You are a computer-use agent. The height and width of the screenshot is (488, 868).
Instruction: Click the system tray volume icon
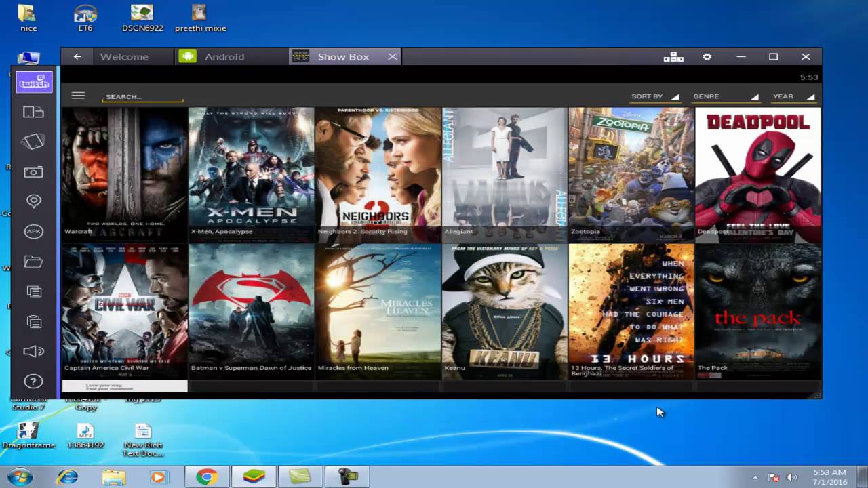coord(791,477)
